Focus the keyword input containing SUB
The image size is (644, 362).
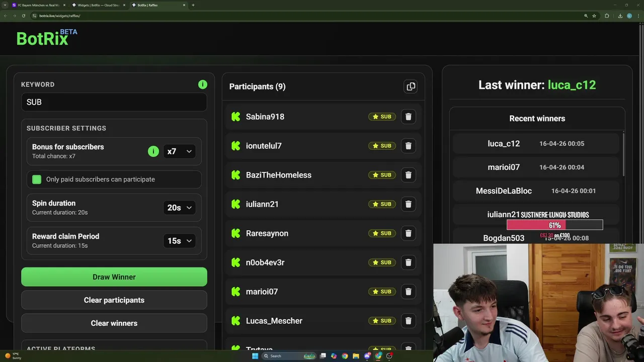coord(114,102)
